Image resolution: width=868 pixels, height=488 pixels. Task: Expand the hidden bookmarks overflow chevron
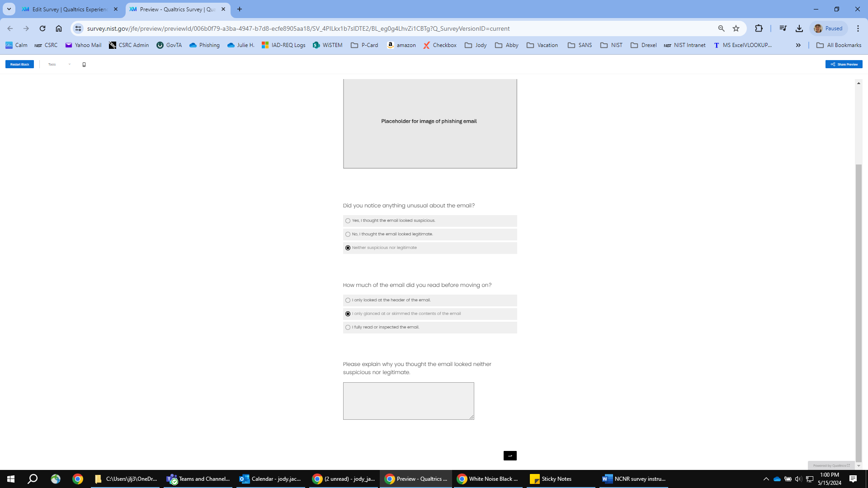(x=798, y=45)
